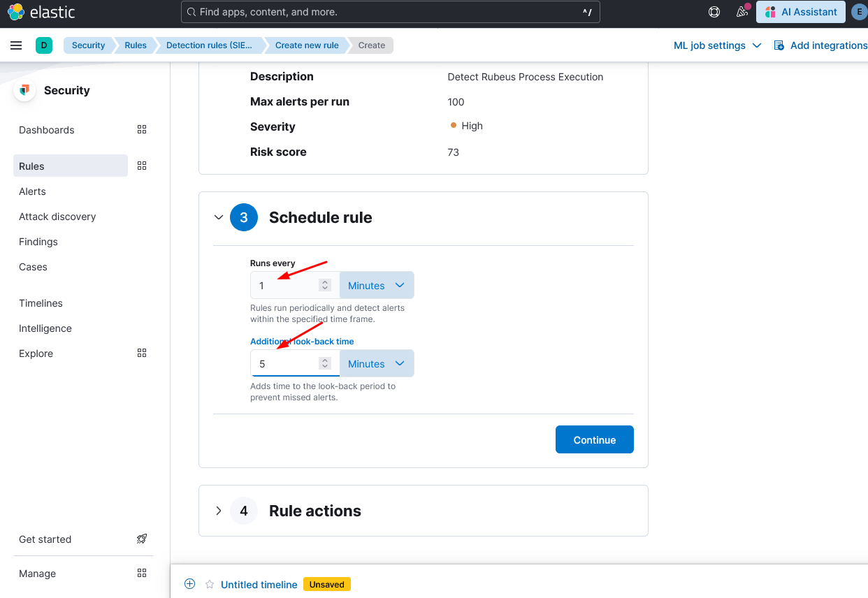This screenshot has width=868, height=598.
Task: Go to Alerts in the sidebar
Action: 32,191
